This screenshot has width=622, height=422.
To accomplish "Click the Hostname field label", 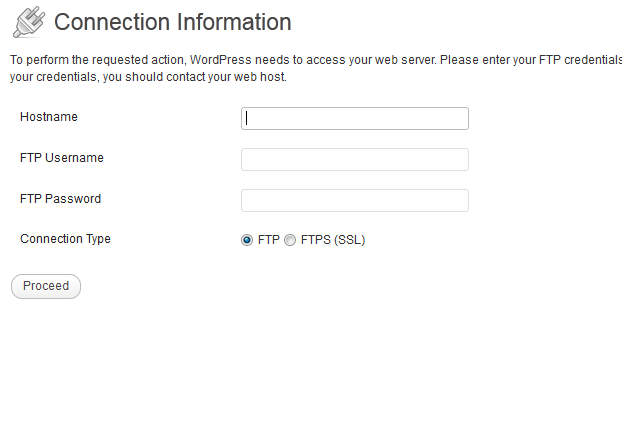I will point(49,117).
